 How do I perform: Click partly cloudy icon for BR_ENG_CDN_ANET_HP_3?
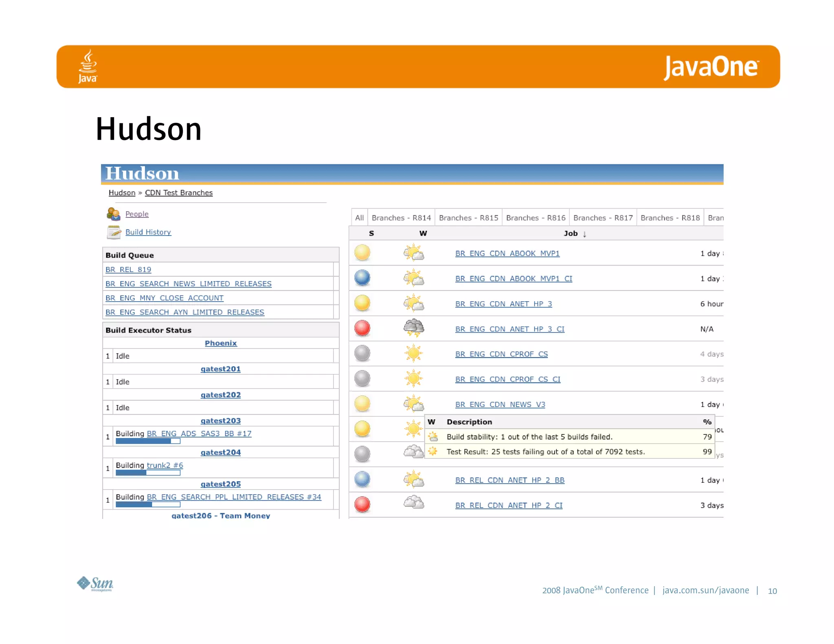point(414,303)
